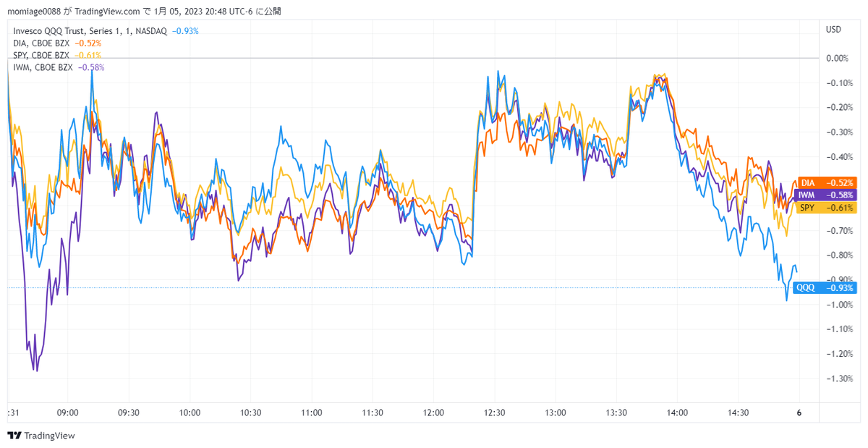
Task: Click the QQQ -0.93% change value in legend
Action: tap(185, 31)
